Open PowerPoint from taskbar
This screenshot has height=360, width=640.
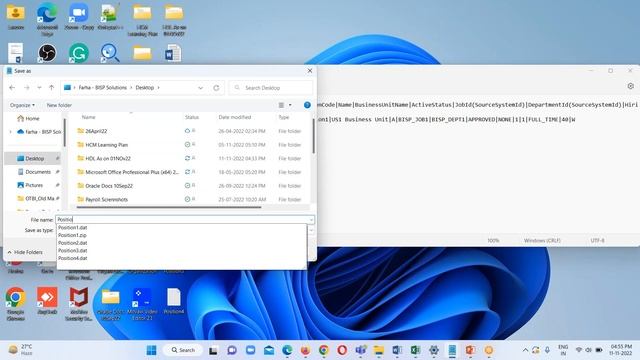(x=471, y=350)
